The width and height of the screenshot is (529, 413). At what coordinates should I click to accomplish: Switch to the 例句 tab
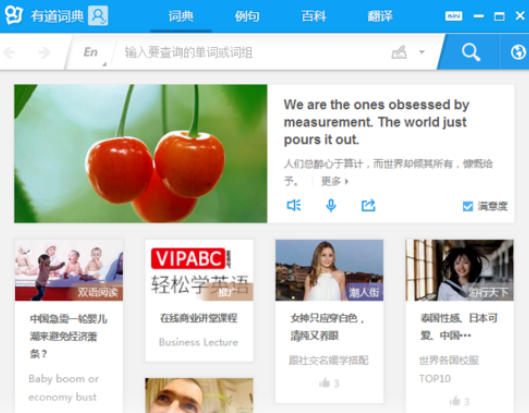(247, 16)
